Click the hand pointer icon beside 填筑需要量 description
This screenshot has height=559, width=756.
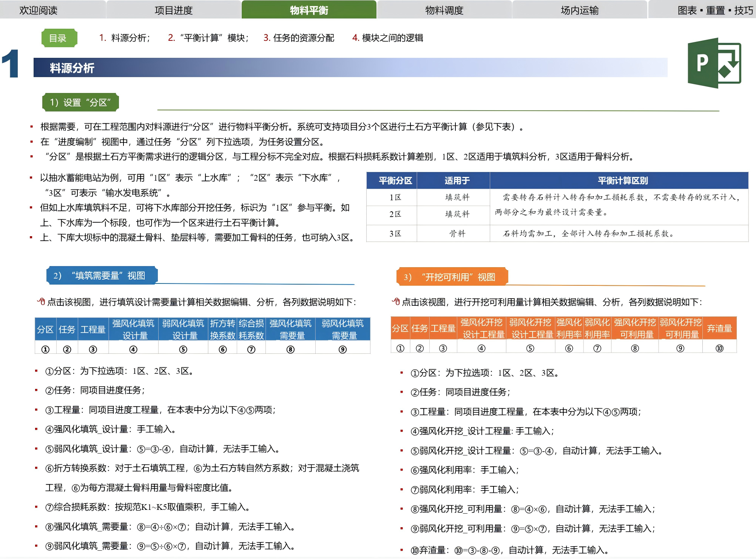click(x=41, y=302)
